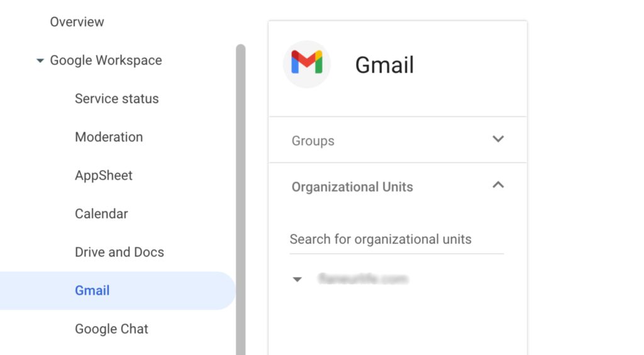Collapse Organizational Units with the up chevron
The height and width of the screenshot is (355, 644).
(x=498, y=185)
